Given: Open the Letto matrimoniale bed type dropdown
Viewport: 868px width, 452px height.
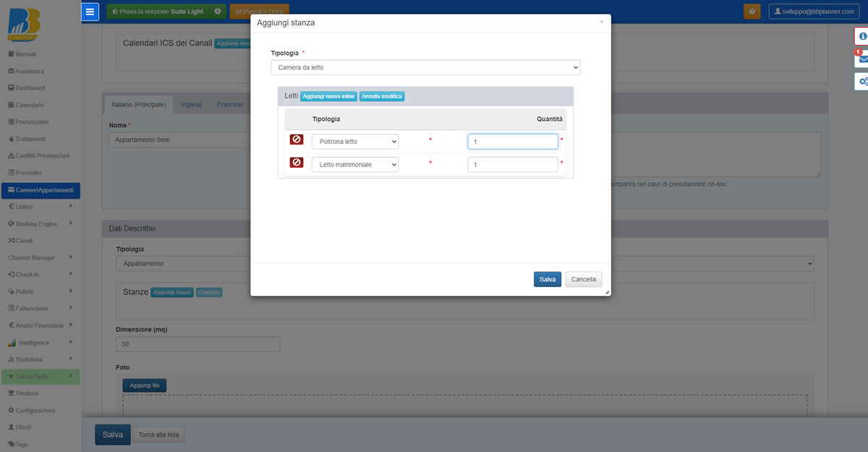Looking at the screenshot, I should point(354,165).
